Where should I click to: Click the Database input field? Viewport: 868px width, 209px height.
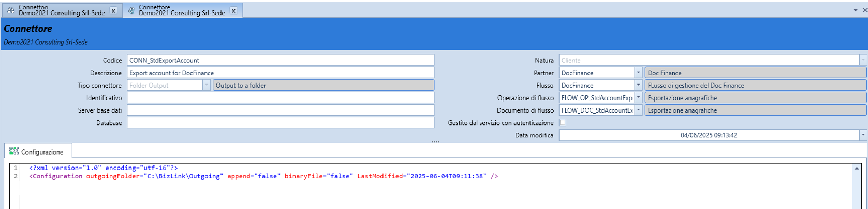(280, 123)
